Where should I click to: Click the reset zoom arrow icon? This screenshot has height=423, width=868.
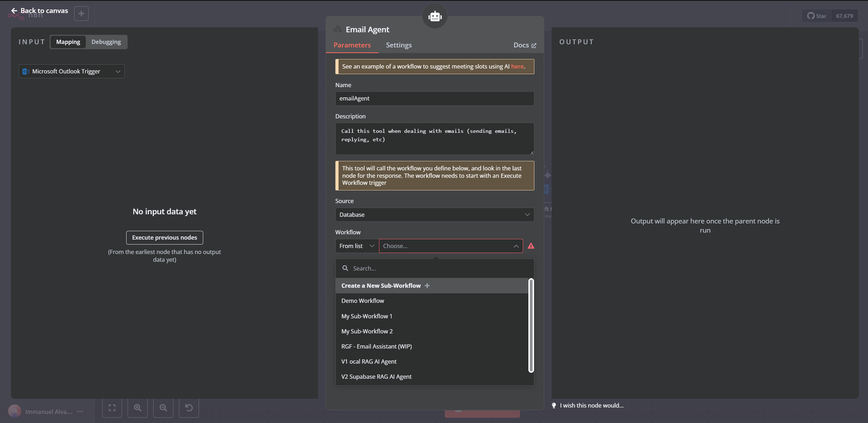[189, 408]
